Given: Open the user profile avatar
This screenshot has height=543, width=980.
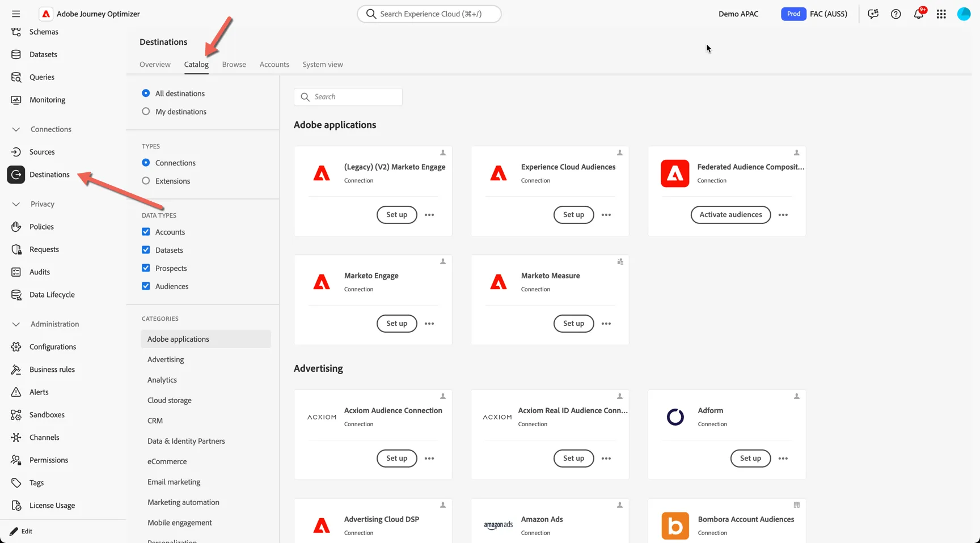Looking at the screenshot, I should click(964, 14).
